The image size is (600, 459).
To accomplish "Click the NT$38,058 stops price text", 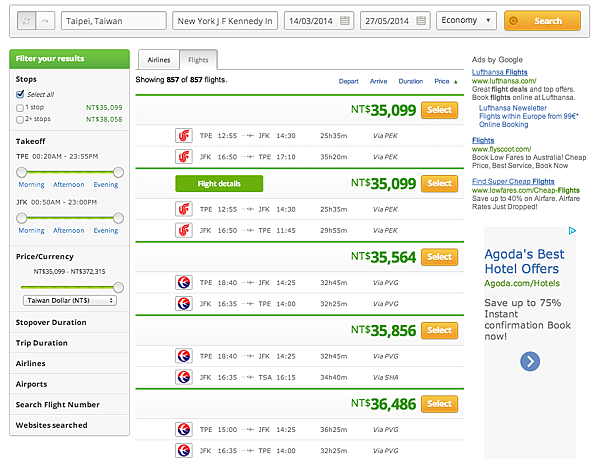I will [x=104, y=120].
